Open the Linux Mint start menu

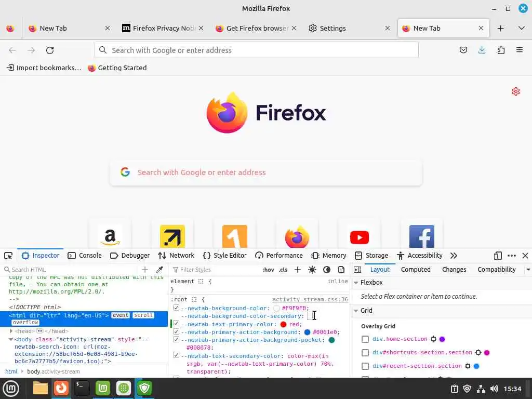coord(11,388)
